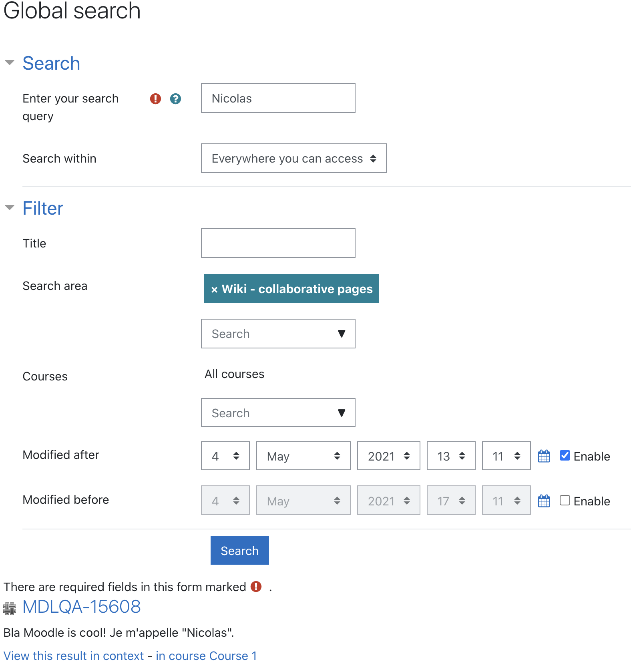631x672 pixels.
Task: Click the wiki icon beside MDLQA-15608
Action: (10, 609)
